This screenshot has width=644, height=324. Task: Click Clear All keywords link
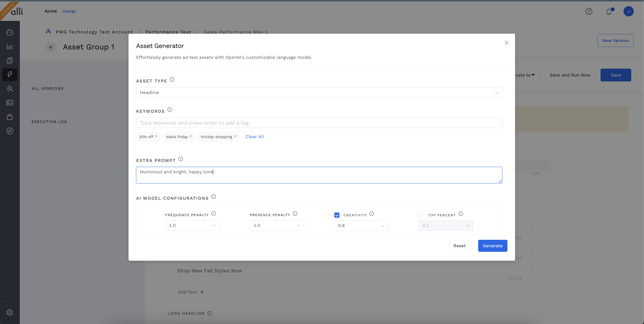(254, 137)
